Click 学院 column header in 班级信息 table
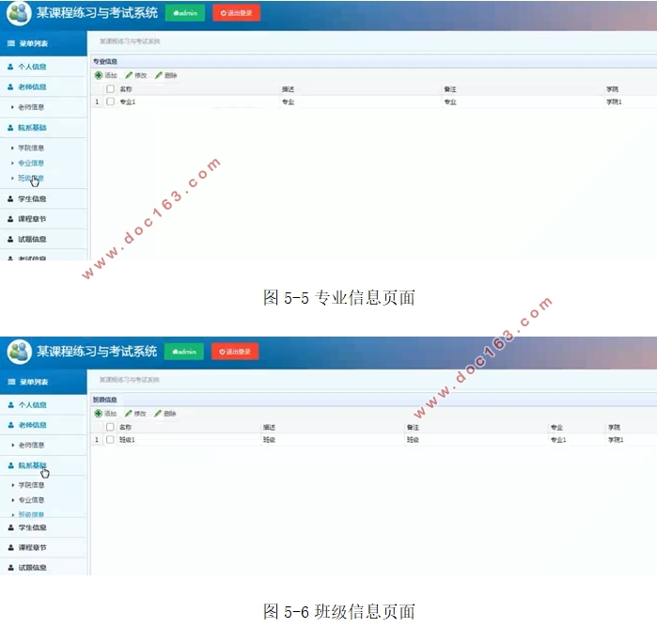The width and height of the screenshot is (657, 644). 614,428
